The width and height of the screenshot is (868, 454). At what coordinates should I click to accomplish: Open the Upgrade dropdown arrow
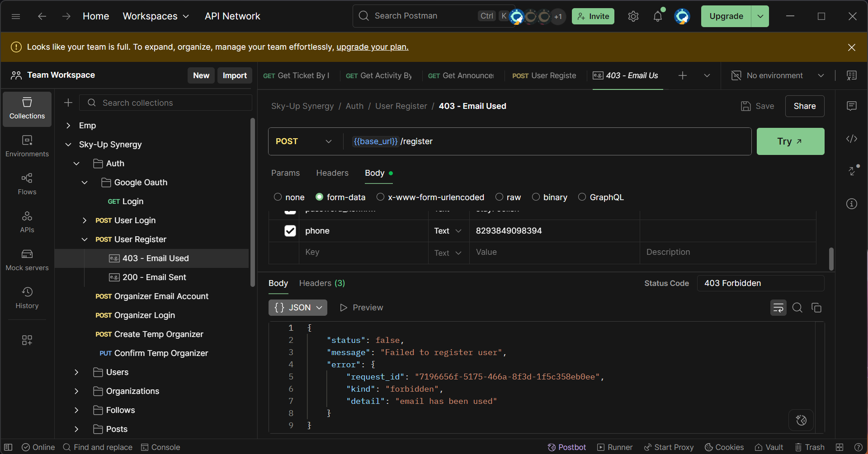(x=760, y=16)
